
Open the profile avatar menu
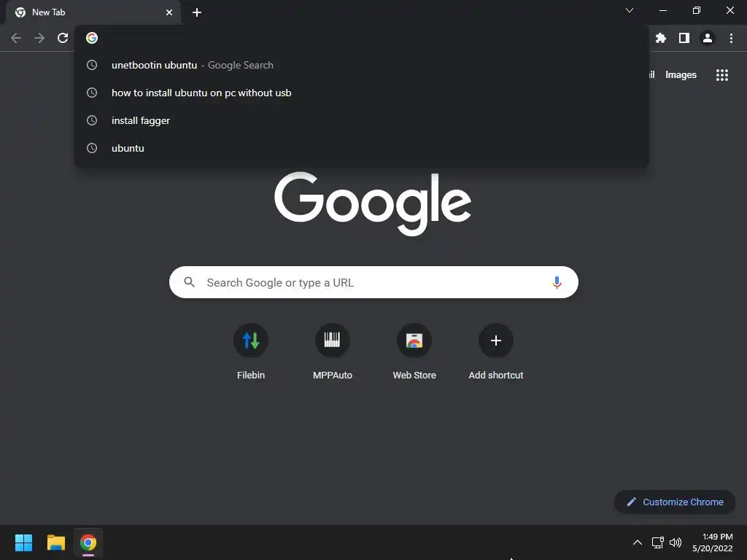tap(708, 38)
